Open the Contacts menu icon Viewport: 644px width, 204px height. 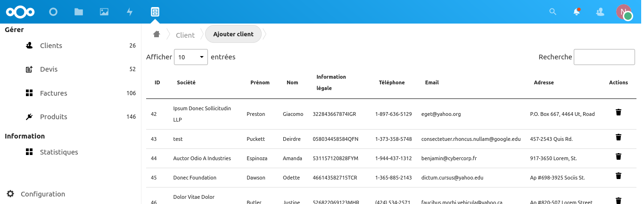pos(600,12)
